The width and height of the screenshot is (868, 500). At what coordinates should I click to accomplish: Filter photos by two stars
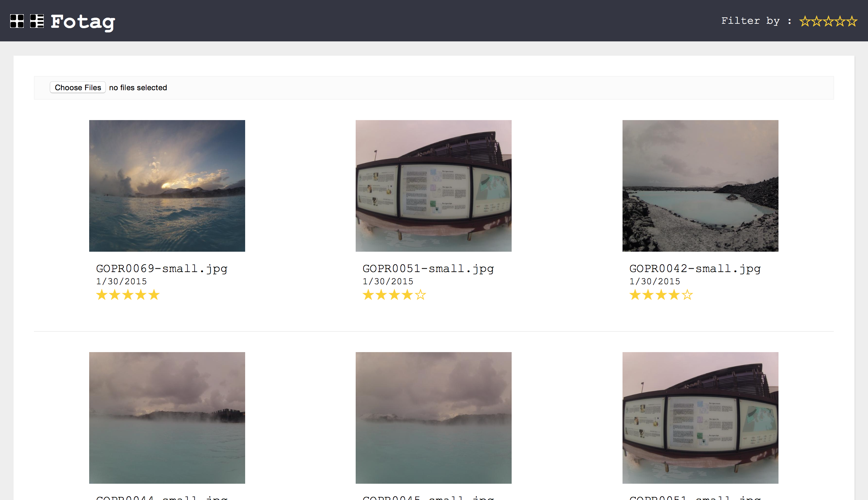pos(816,21)
